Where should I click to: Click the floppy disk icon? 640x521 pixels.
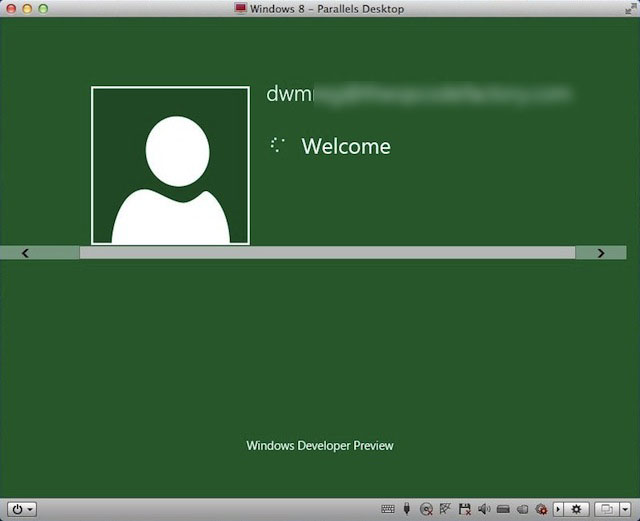tap(465, 509)
